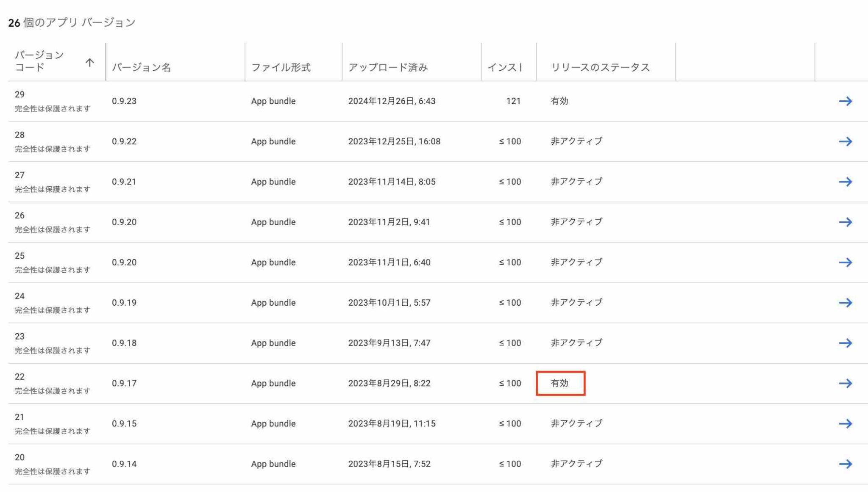Open details arrow for version code 29

click(x=845, y=101)
